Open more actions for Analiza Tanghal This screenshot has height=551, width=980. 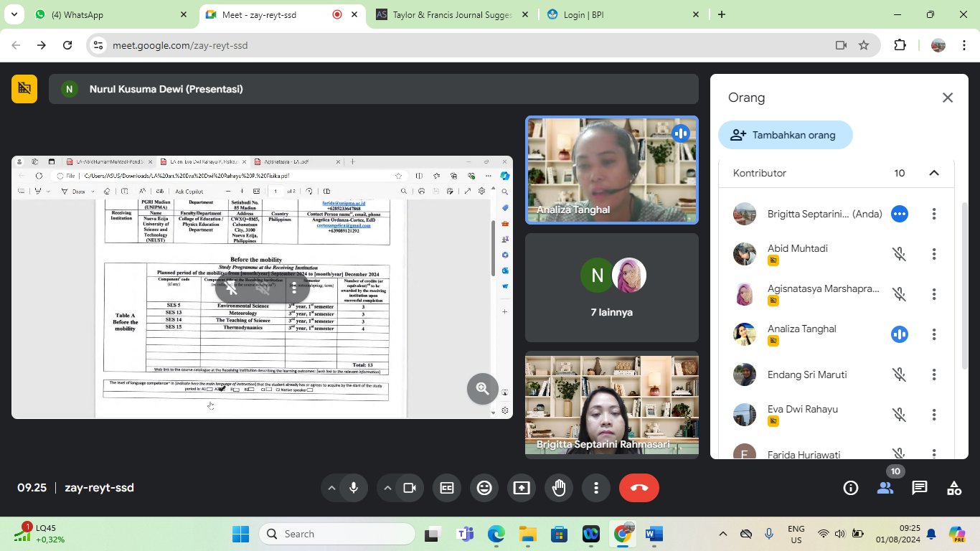[x=934, y=334]
